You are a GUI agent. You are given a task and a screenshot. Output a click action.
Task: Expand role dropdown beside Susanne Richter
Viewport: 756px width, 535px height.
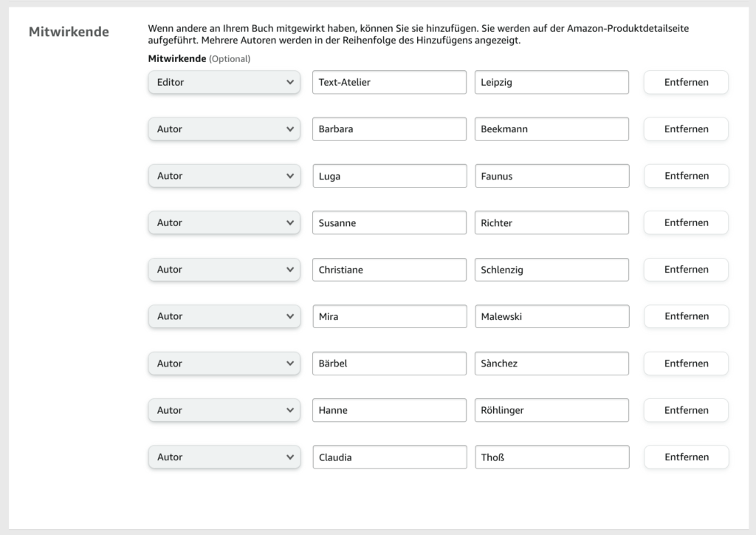click(224, 222)
